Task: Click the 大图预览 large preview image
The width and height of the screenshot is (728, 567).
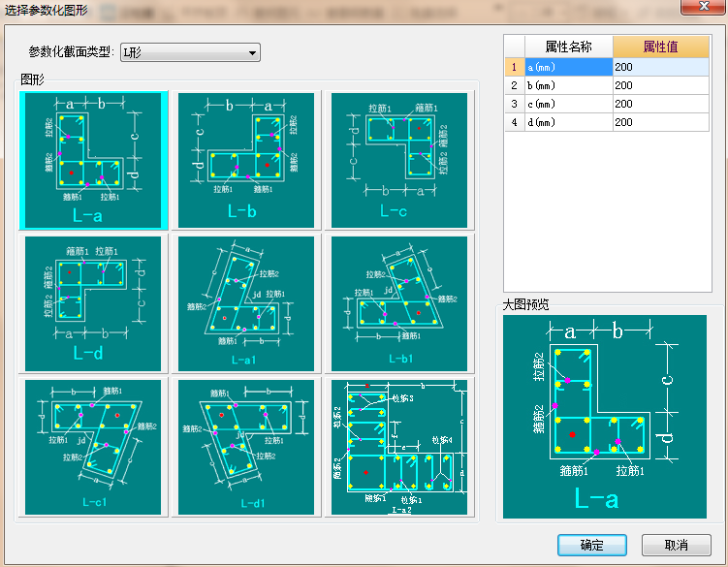Action: [605, 417]
